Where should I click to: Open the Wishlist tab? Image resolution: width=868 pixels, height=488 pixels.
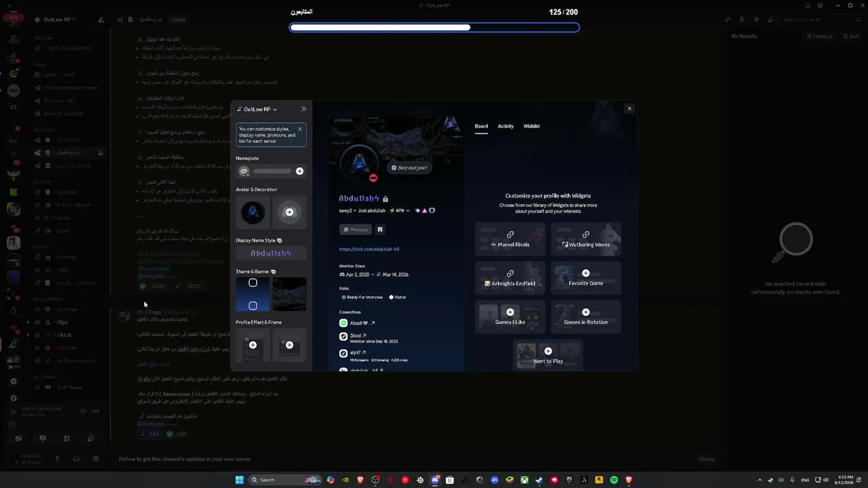click(x=532, y=126)
